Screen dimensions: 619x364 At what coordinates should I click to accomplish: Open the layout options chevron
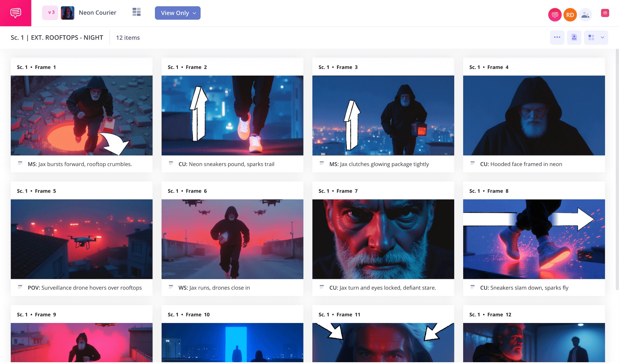click(x=602, y=37)
